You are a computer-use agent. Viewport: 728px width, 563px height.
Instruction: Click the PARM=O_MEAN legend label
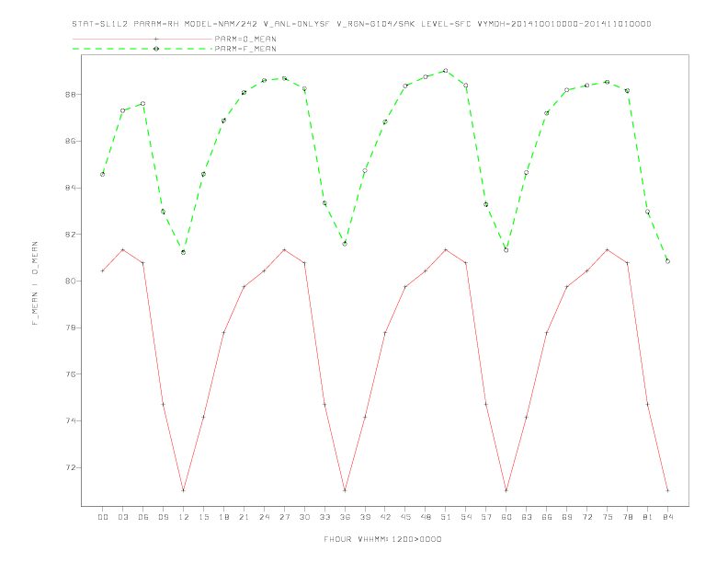(245, 39)
